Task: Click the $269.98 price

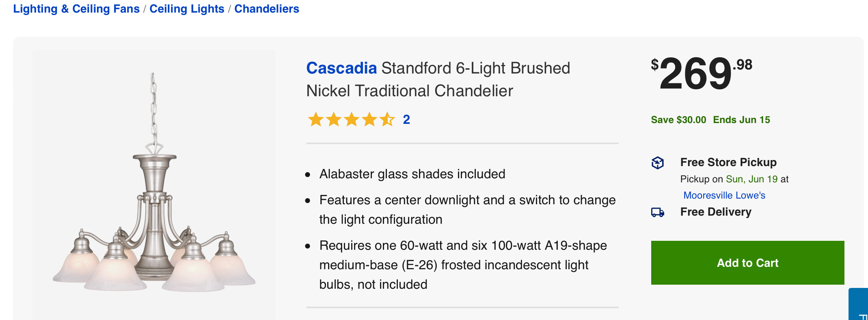Action: pyautogui.click(x=701, y=73)
